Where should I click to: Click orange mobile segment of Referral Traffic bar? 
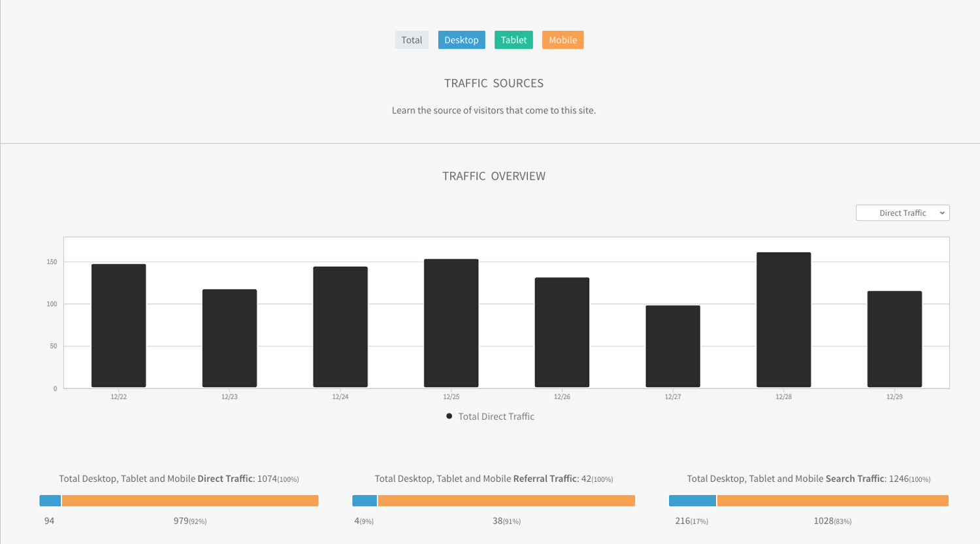click(x=506, y=501)
